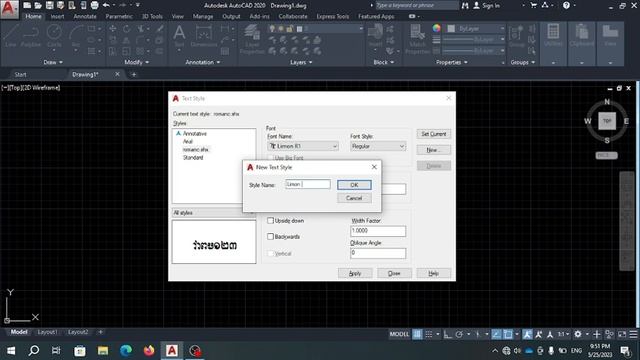Screen dimensions: 640x360
Task: Open the ByLayer color swatch dropdown
Action: coord(476,29)
